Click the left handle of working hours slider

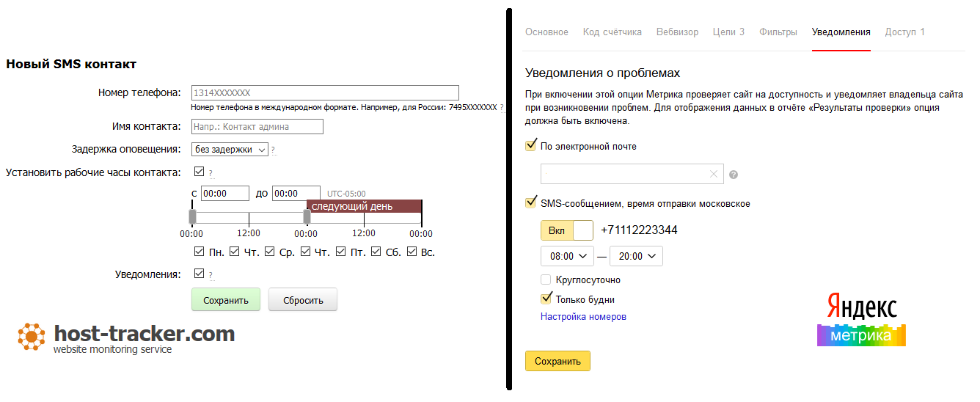(x=192, y=216)
